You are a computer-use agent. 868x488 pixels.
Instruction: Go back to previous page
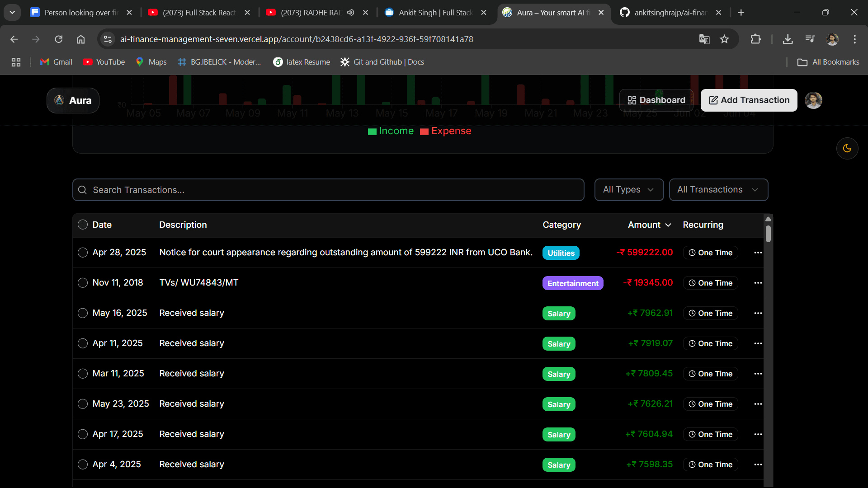(14, 39)
